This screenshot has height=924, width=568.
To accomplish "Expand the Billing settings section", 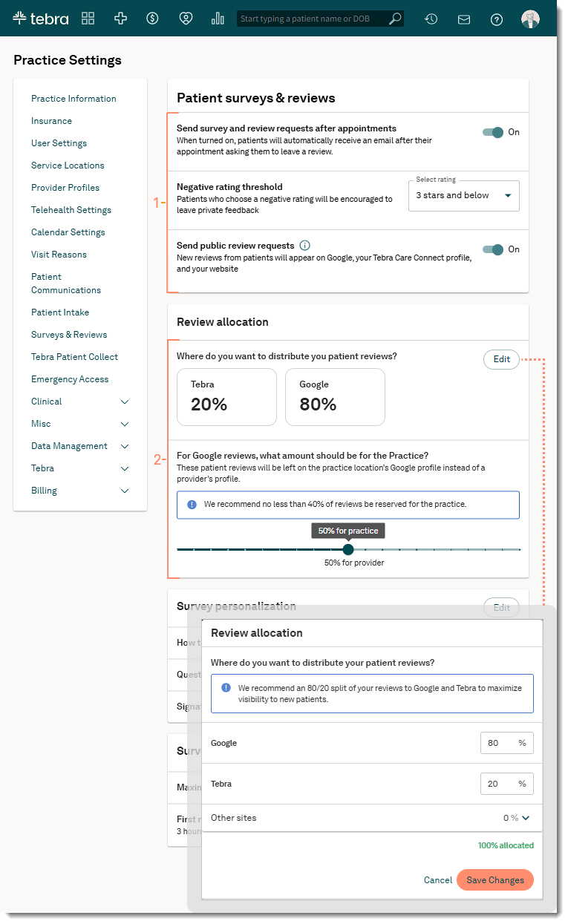I will (125, 491).
